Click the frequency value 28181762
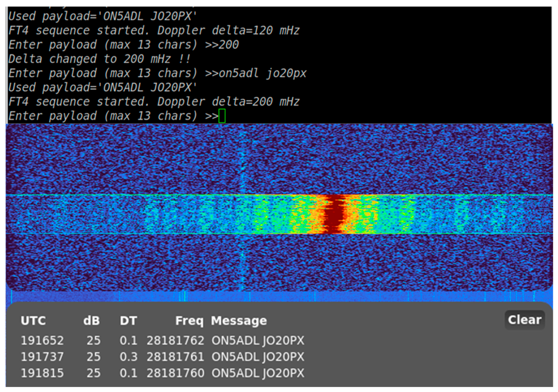This screenshot has width=558, height=392. pos(175,341)
